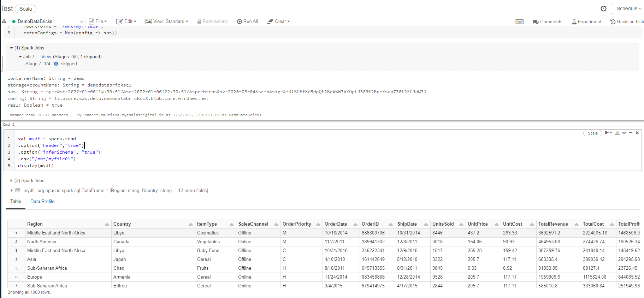Expand the (3) Spark Jobs section
Image resolution: width=644 pixels, height=298 pixels.
(12, 181)
